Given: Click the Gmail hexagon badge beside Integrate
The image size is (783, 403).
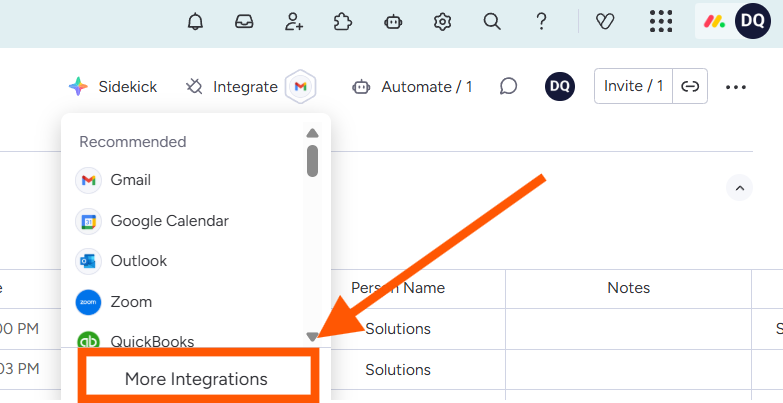Looking at the screenshot, I should [300, 86].
